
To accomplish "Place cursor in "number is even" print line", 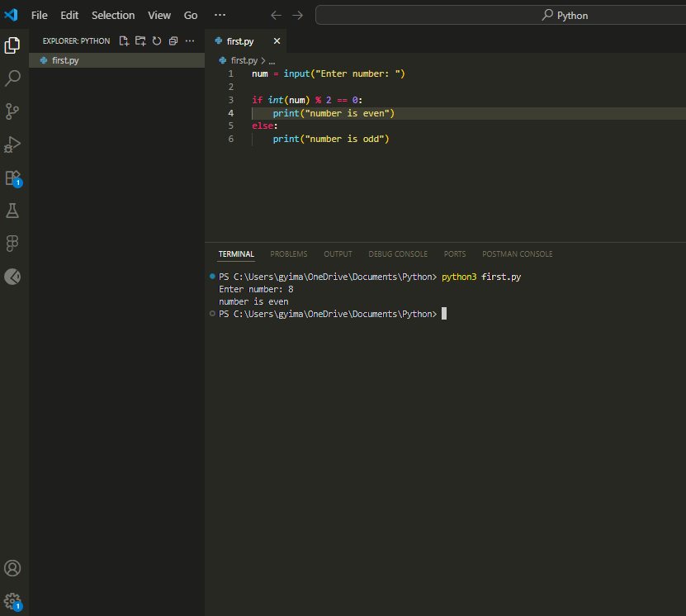I will click(334, 113).
